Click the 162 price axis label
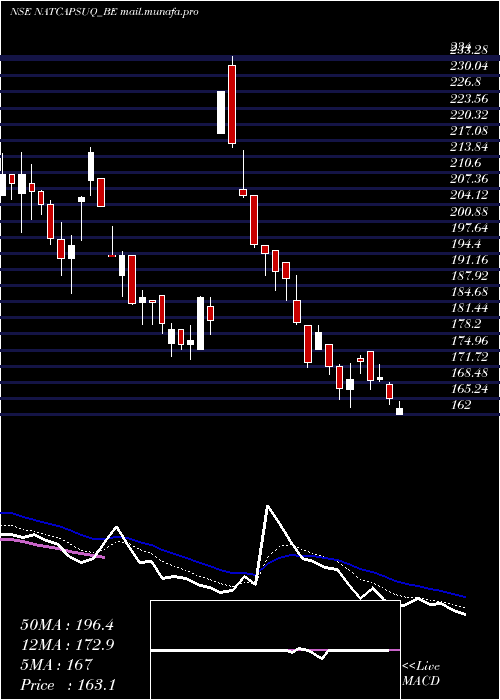Screen dimensions: 500x700 tap(461, 404)
